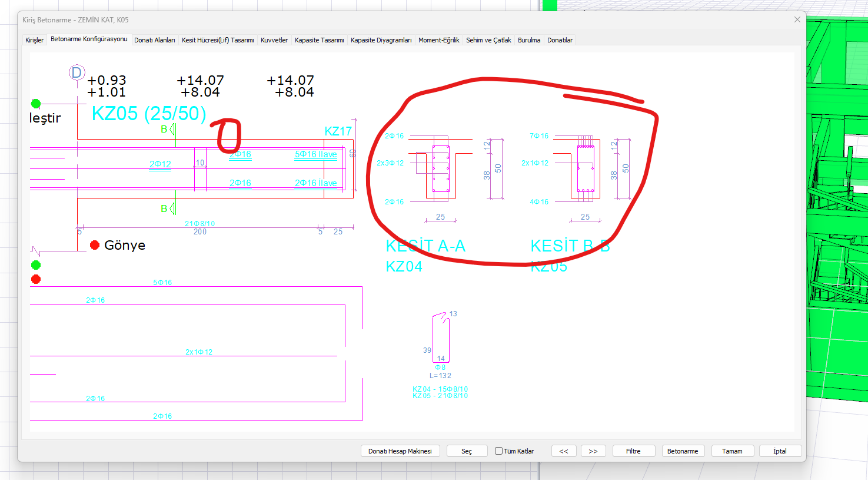Select the KZ05 (25/50) beam title
Screen dimensions: 868x480
pyautogui.click(x=149, y=113)
